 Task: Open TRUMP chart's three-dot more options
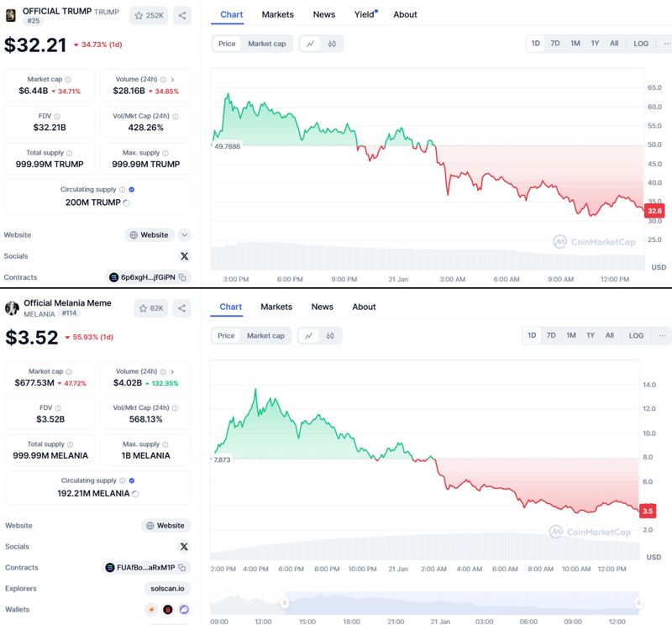(663, 44)
